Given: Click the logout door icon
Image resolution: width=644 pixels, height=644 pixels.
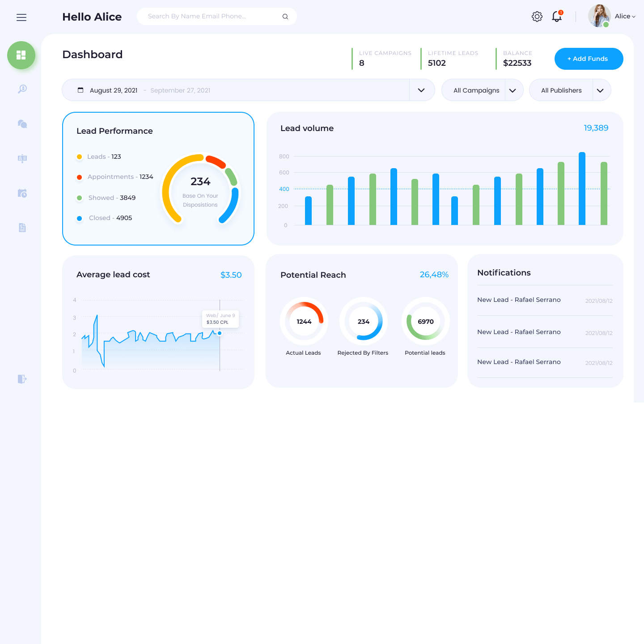Looking at the screenshot, I should tap(22, 379).
